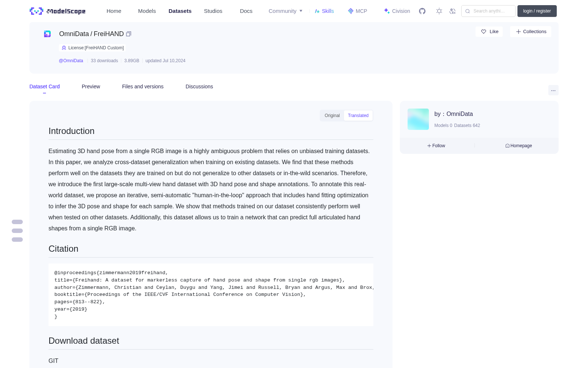Viewport: 588px width, 368px height.
Task: Click the 'OmniData / FreiHAND' title text
Action: coord(92,34)
